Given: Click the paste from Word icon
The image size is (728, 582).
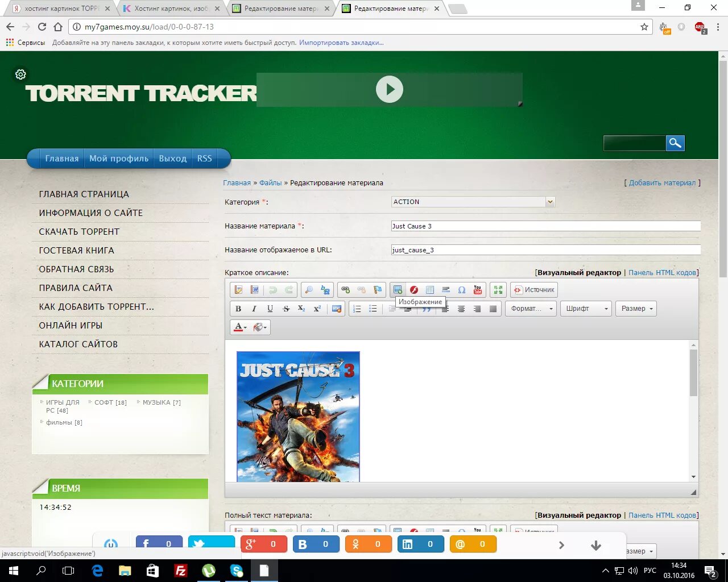Looking at the screenshot, I should point(255,290).
